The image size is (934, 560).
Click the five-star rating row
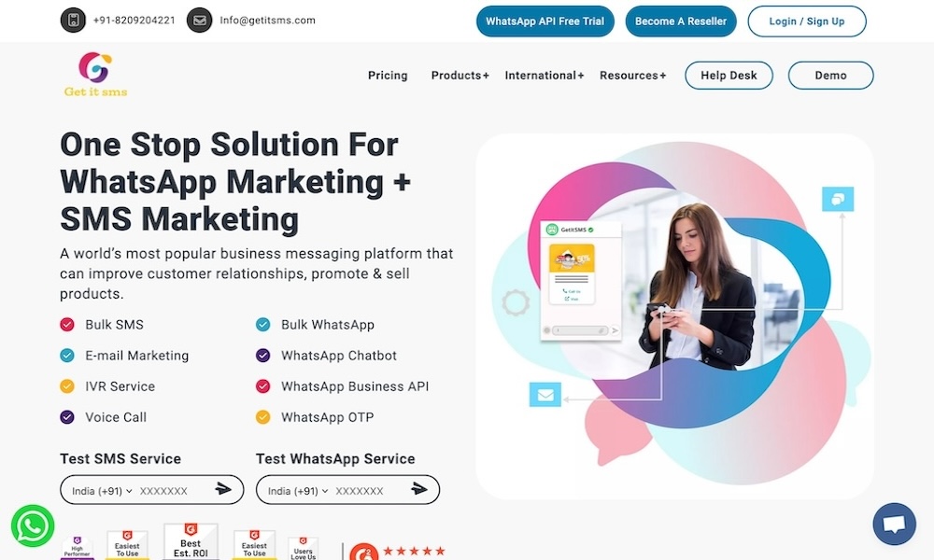(x=414, y=552)
